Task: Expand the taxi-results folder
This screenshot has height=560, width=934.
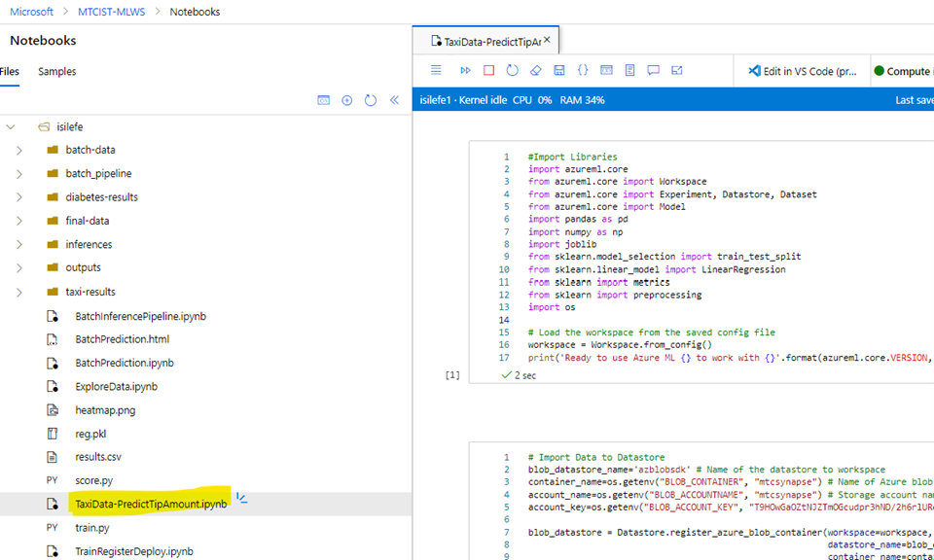Action: tap(19, 293)
